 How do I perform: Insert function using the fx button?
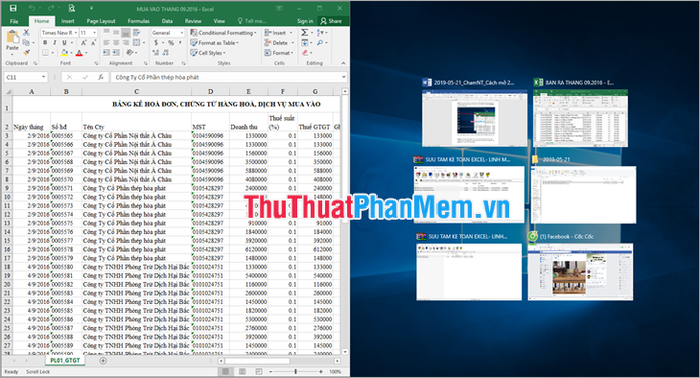[x=101, y=77]
